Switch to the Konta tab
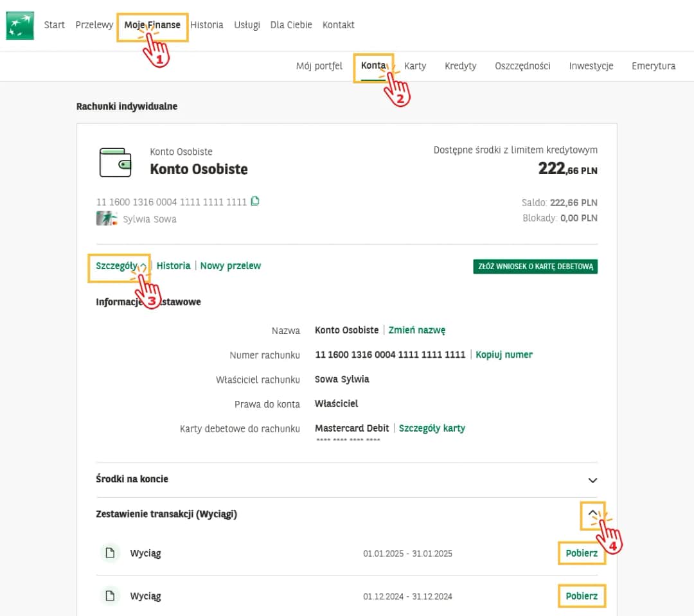Viewport: 694px width, 616px height. [374, 66]
